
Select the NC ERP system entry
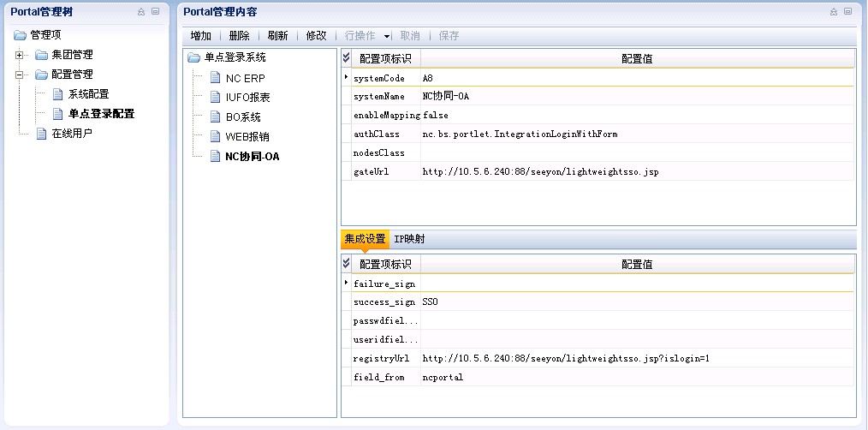[x=245, y=78]
